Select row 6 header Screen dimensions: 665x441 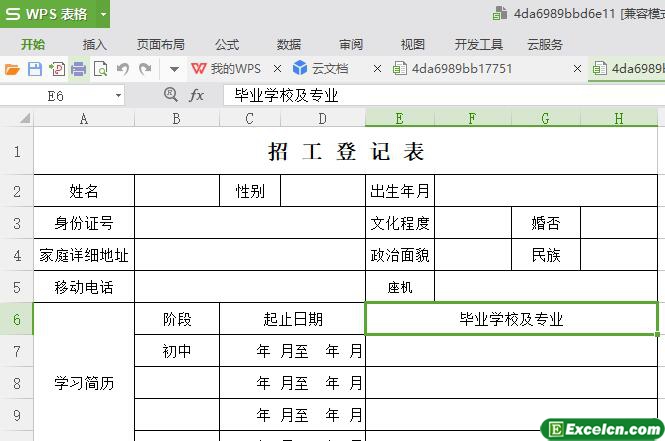(17, 319)
